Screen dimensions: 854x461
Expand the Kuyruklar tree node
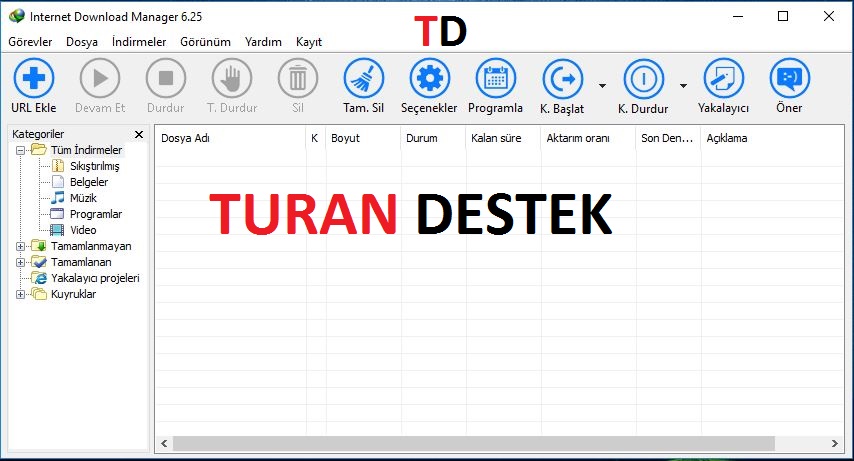[x=20, y=294]
